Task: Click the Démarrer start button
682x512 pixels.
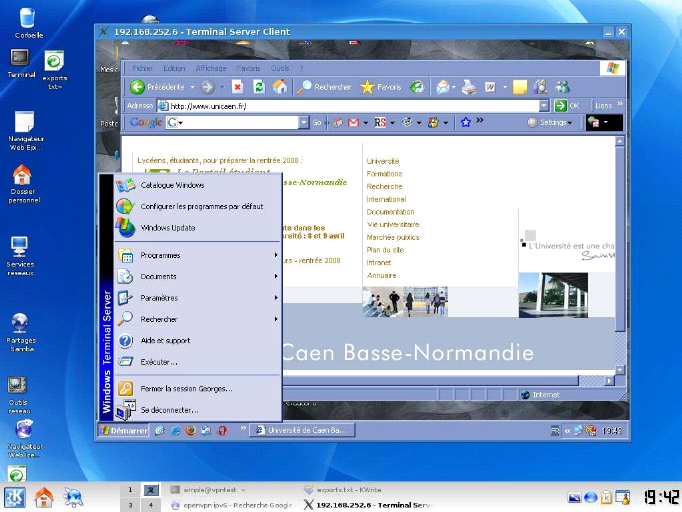Action: coord(123,430)
